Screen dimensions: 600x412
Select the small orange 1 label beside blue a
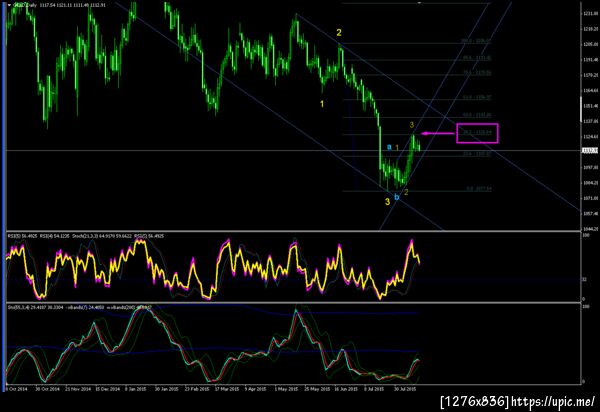(x=397, y=148)
